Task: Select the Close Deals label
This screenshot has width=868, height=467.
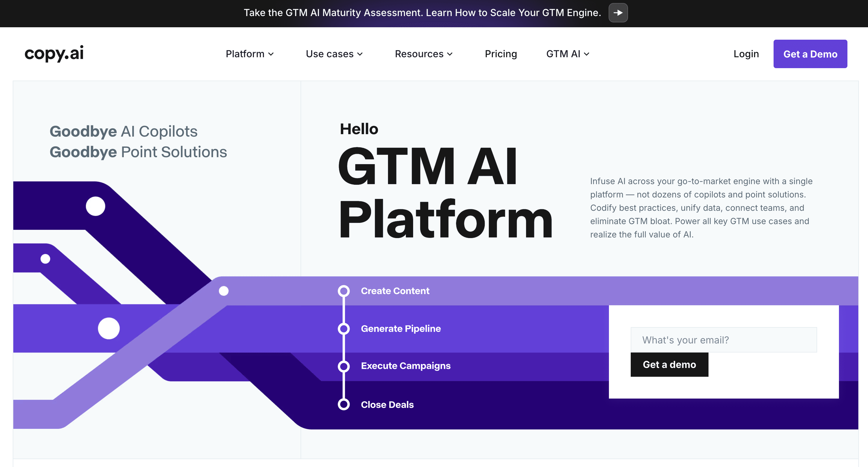Action: (387, 405)
